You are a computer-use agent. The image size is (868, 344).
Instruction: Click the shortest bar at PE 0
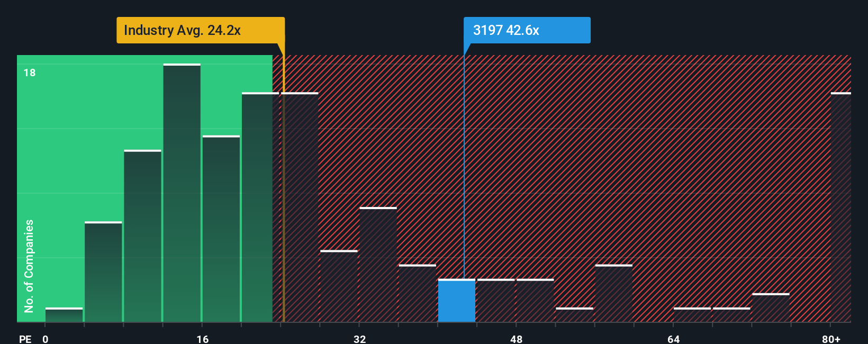pyautogui.click(x=64, y=315)
